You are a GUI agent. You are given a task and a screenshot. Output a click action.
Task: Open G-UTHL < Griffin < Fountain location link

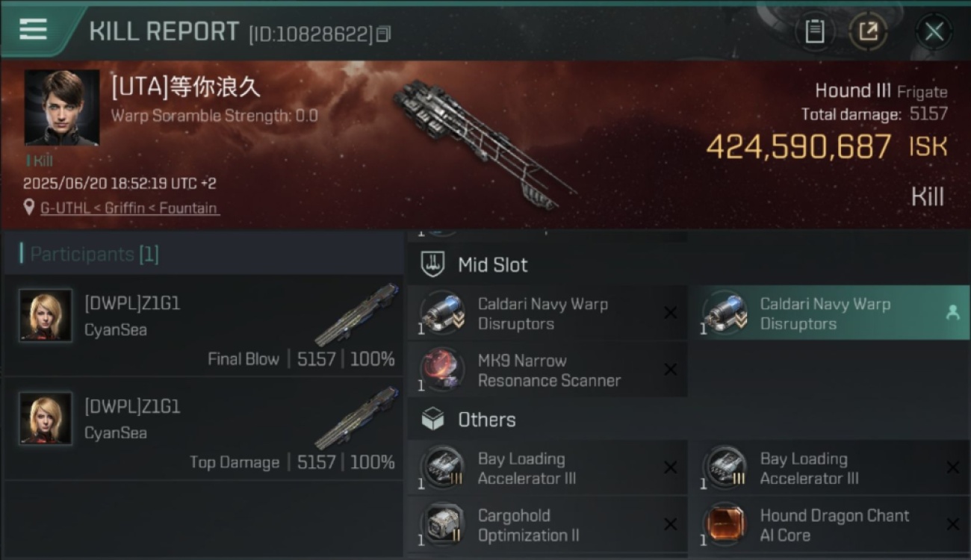pos(129,208)
